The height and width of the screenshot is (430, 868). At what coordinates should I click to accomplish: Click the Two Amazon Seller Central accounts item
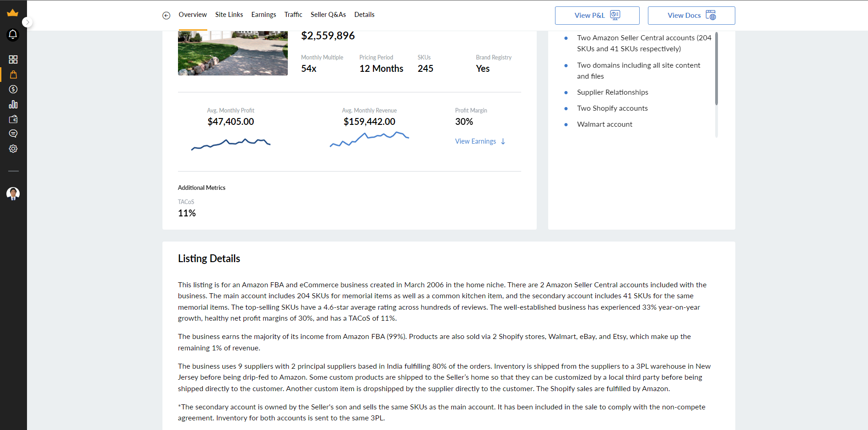[x=644, y=43]
